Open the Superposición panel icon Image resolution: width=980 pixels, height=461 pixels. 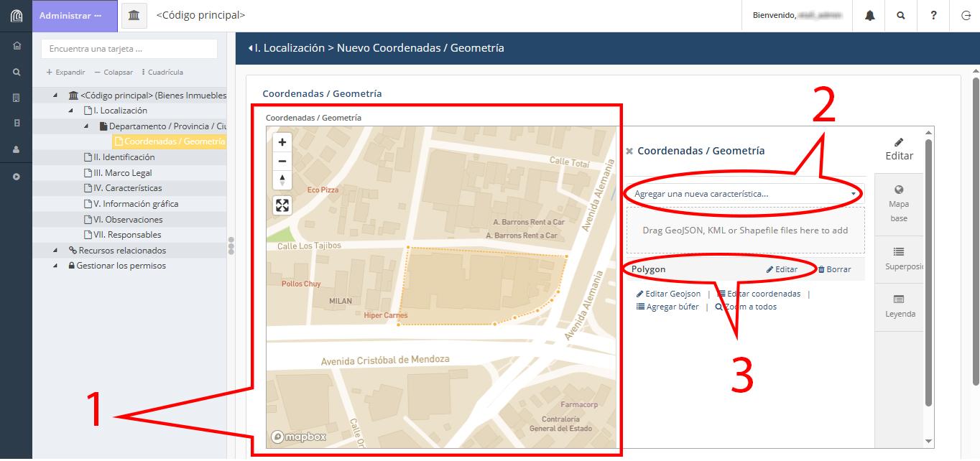[899, 259]
